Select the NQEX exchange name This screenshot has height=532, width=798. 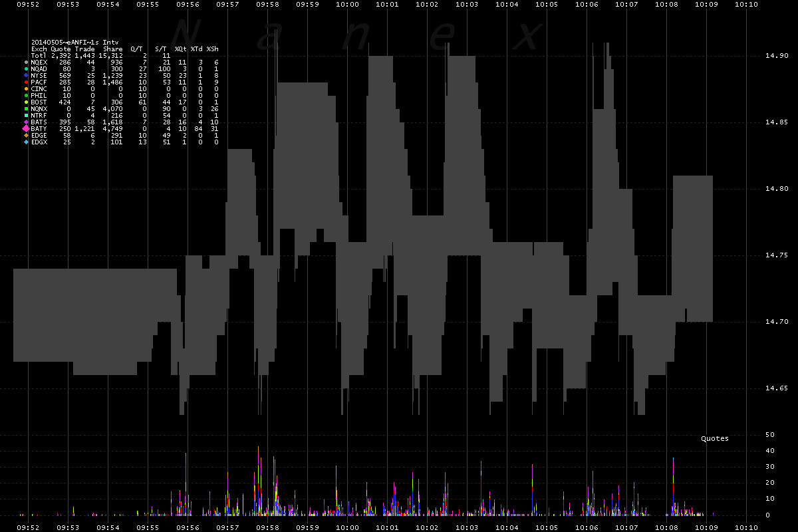coord(39,62)
